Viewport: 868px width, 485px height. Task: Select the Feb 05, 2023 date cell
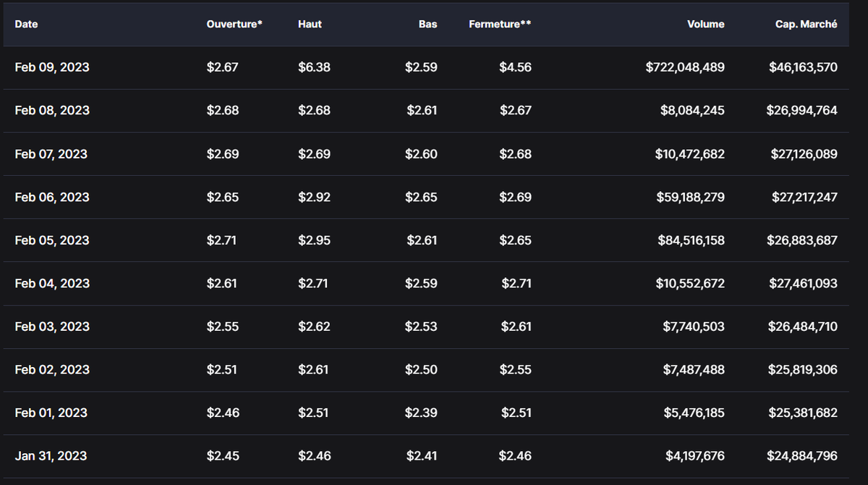pyautogui.click(x=52, y=240)
